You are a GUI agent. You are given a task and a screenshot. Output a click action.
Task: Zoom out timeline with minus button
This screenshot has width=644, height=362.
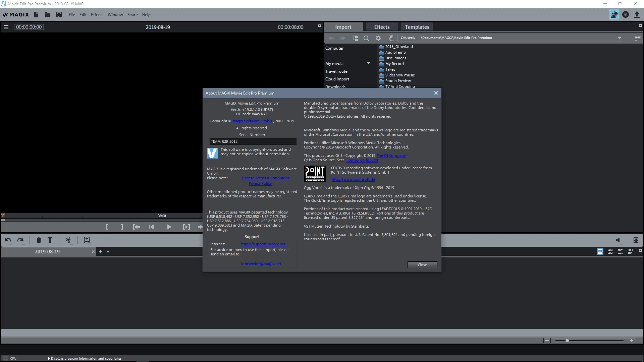coord(547,341)
